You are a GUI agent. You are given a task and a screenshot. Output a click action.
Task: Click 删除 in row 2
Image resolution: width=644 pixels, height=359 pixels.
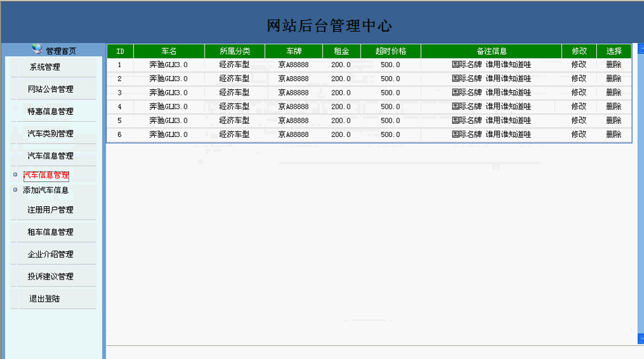point(614,79)
